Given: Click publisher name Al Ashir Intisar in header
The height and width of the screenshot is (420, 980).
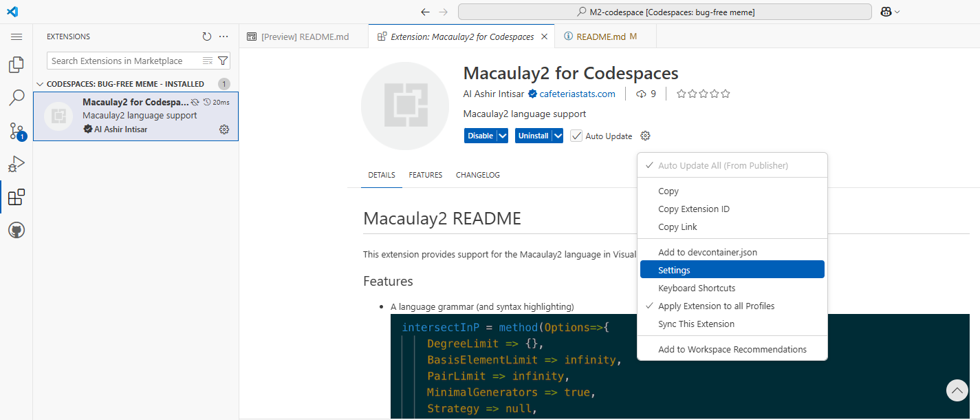Looking at the screenshot, I should click(494, 94).
